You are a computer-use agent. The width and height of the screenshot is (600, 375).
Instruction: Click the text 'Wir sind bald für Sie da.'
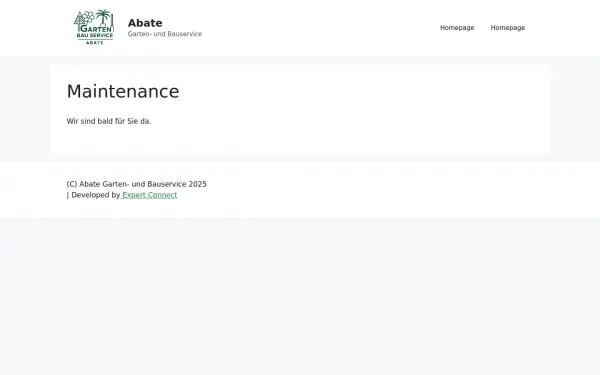(x=109, y=121)
